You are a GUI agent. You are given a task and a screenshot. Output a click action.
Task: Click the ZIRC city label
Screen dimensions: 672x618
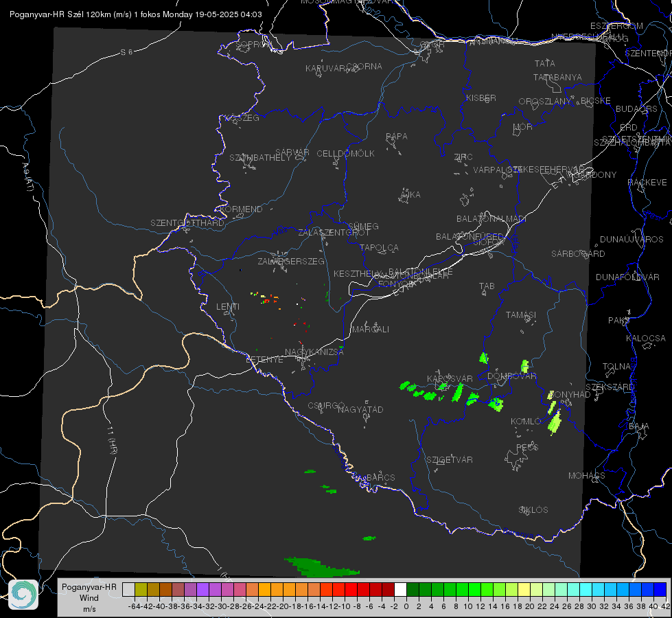tap(463, 157)
